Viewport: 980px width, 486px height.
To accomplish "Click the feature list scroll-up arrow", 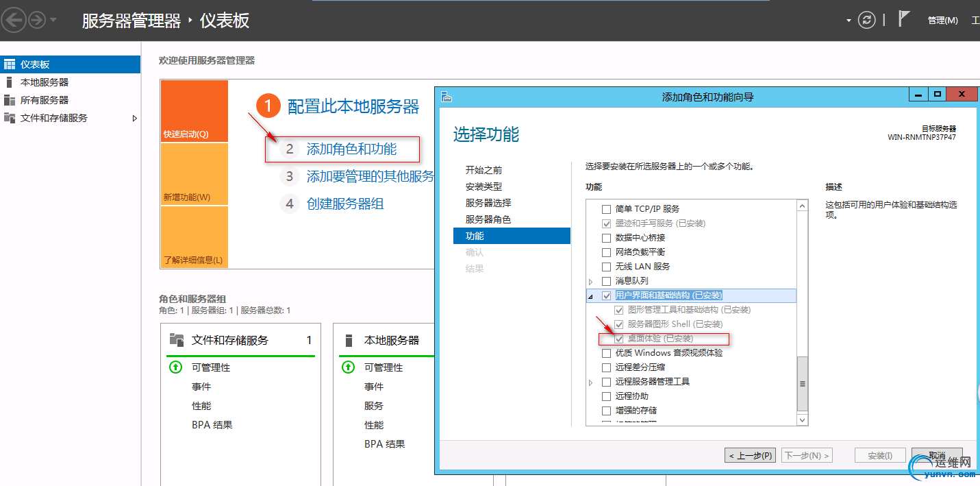I will [x=803, y=206].
